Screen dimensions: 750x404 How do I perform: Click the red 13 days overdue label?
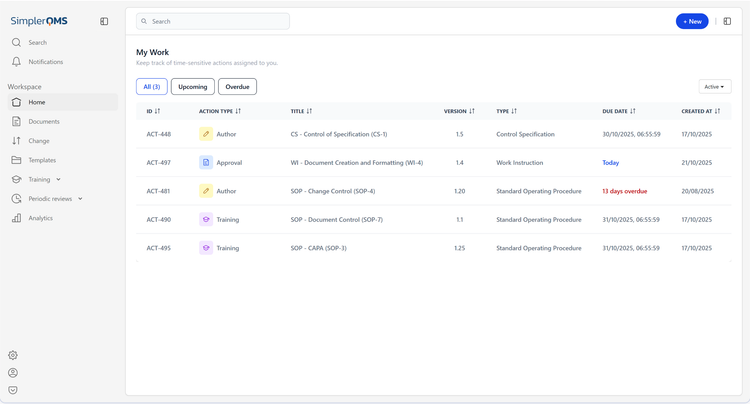(x=624, y=191)
